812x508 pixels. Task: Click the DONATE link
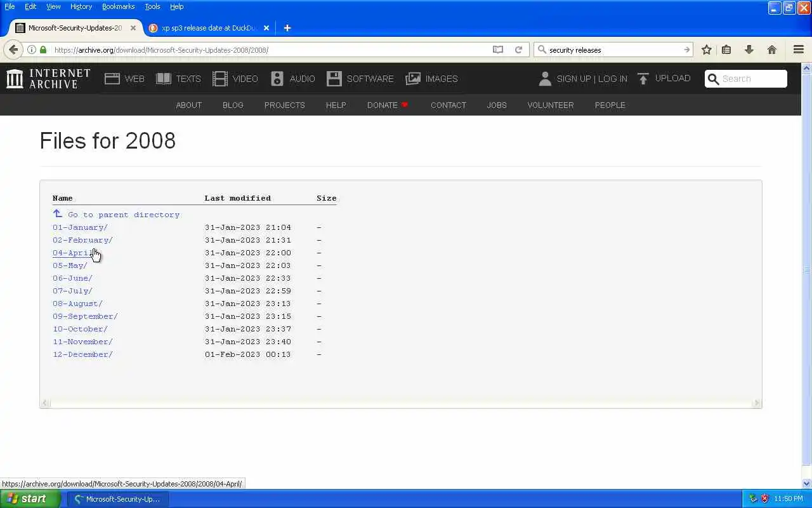388,105
